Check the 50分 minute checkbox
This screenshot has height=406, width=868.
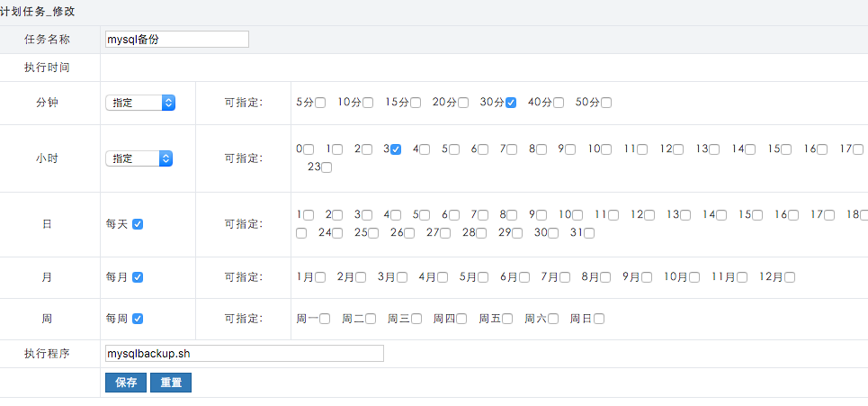(606, 103)
